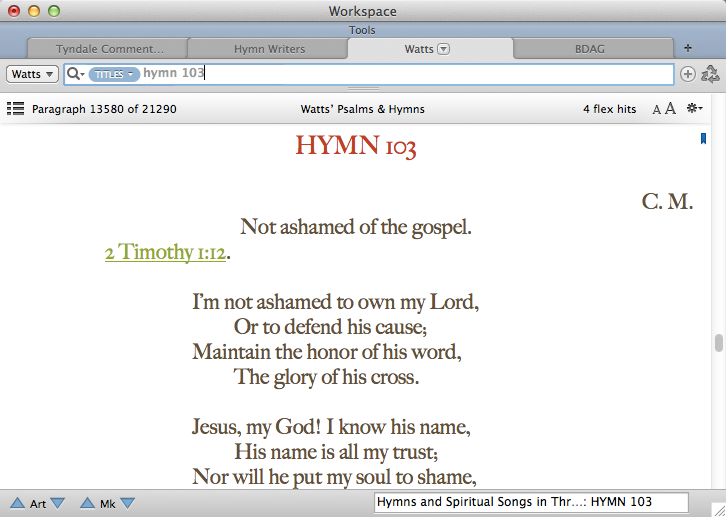Open the table of contents list icon
The image size is (726, 517).
(x=15, y=109)
